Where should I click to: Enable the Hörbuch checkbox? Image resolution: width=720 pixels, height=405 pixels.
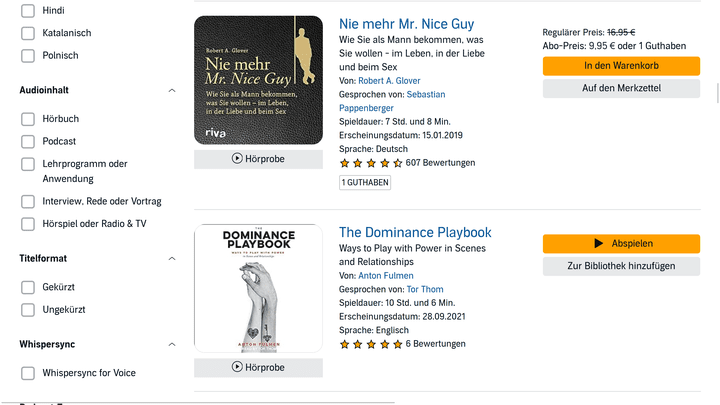pyautogui.click(x=28, y=119)
